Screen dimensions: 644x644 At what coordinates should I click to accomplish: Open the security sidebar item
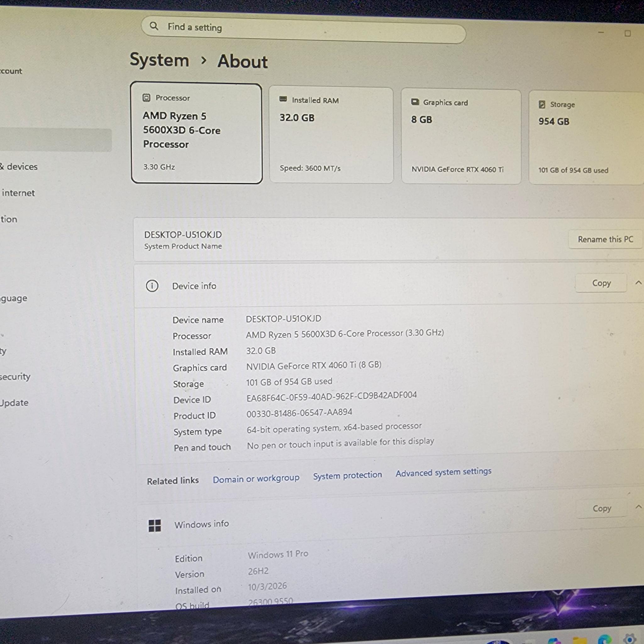click(x=15, y=377)
